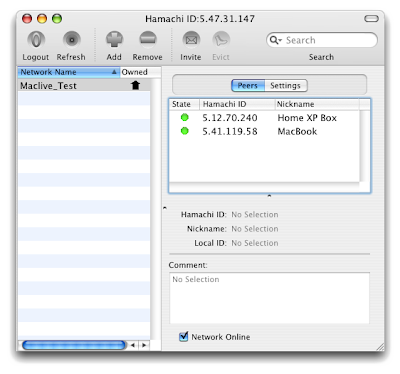Open the search magnifier dropdown
Image resolution: width=400 pixels, height=374 pixels.
[x=276, y=40]
